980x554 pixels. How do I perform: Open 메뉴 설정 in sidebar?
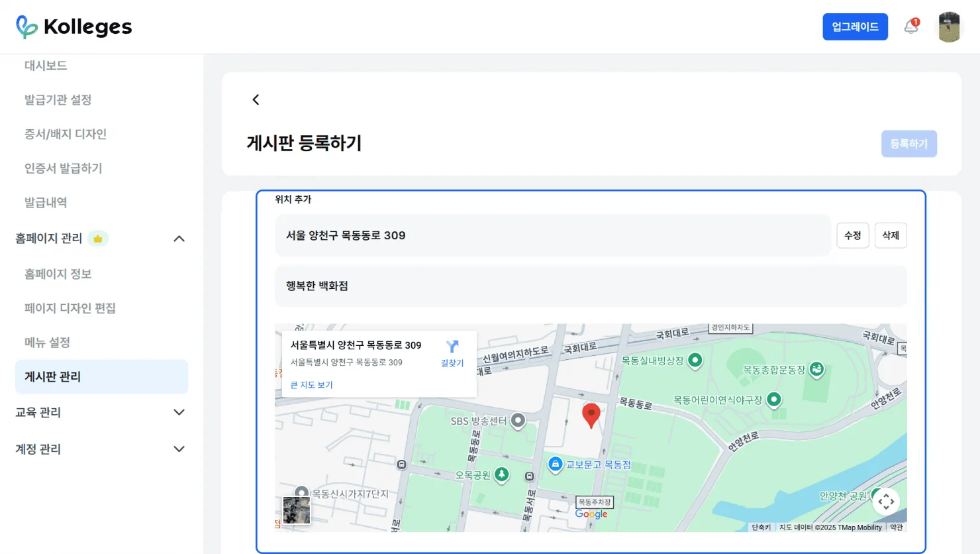pyautogui.click(x=47, y=343)
